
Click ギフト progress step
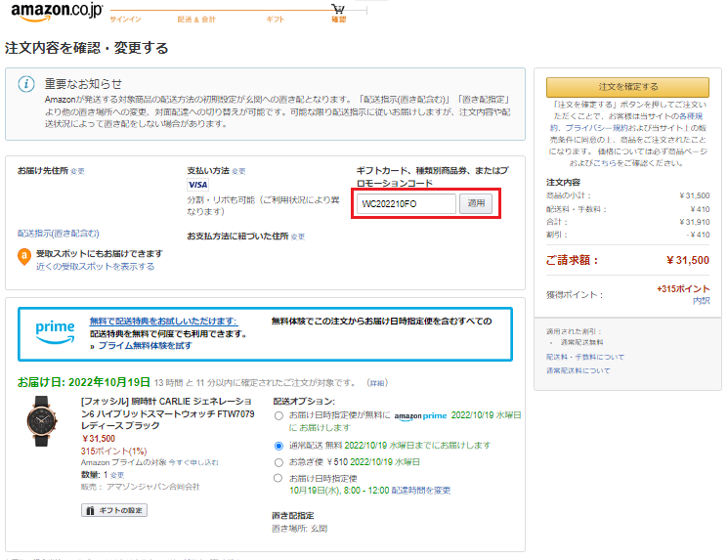(x=275, y=20)
